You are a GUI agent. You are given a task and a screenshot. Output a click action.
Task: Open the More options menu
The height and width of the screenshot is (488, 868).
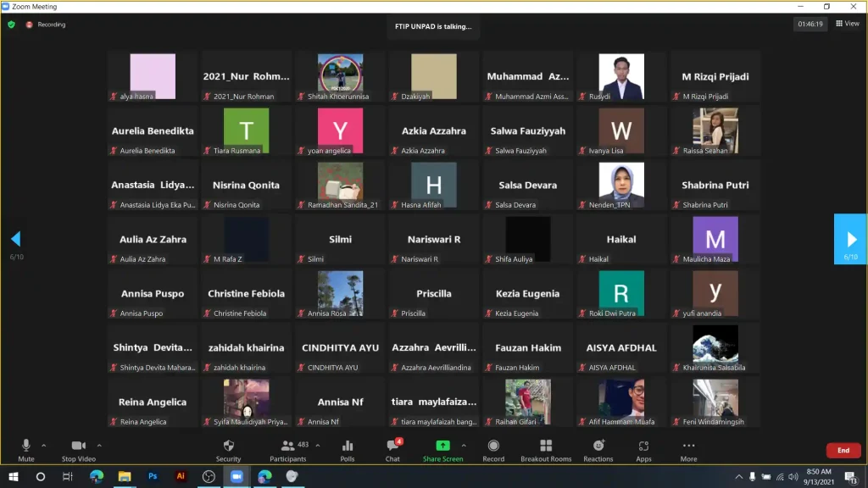pyautogui.click(x=688, y=450)
